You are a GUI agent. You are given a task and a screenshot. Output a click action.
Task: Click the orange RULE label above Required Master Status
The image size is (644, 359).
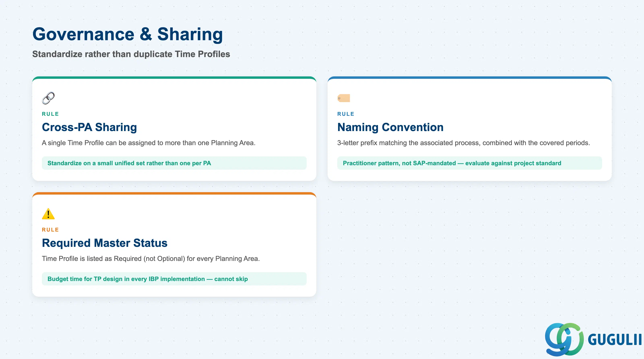50,230
